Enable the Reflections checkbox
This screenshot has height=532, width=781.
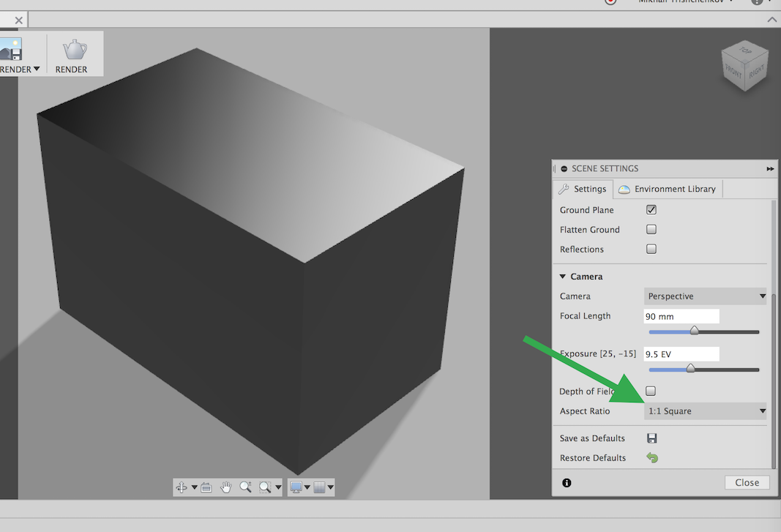click(x=651, y=249)
